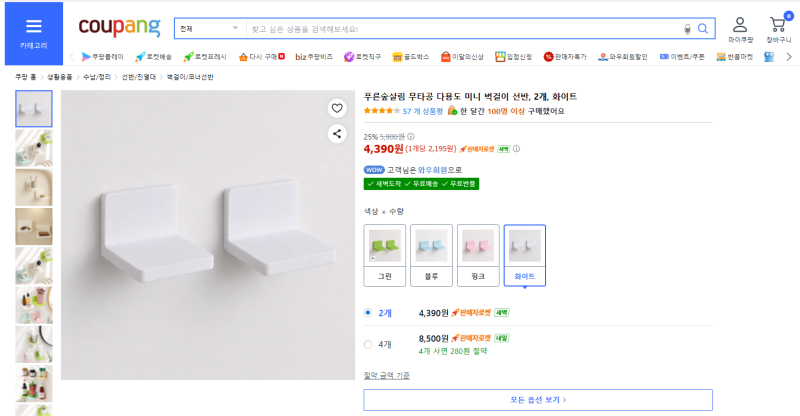The image size is (800, 416).
Task: Open 반품마켓 navigation item
Action: tap(735, 57)
